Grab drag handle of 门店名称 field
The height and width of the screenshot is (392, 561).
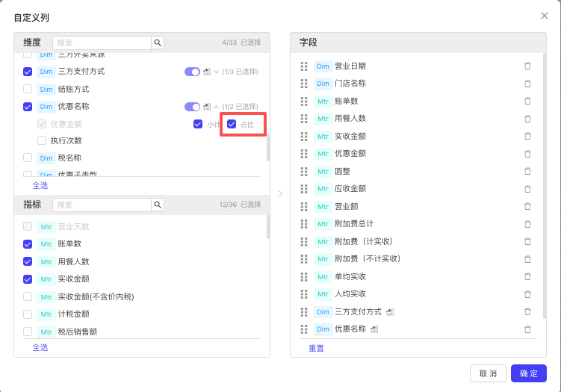[x=304, y=84]
